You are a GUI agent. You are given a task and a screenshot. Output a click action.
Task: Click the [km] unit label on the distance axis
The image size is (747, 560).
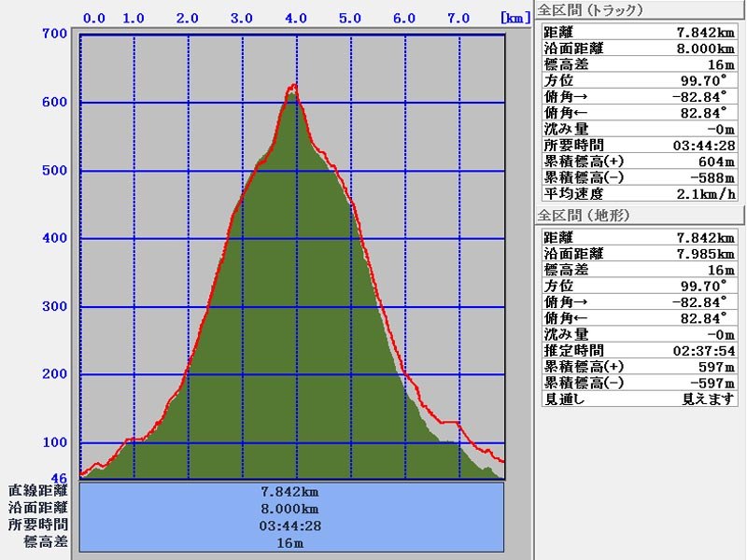515,18
